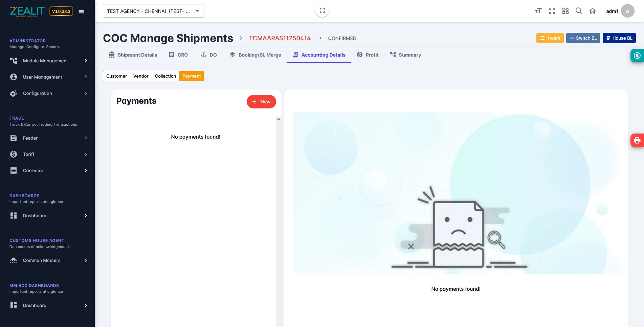Click the search magnifier icon in header
644x327 pixels.
[579, 11]
